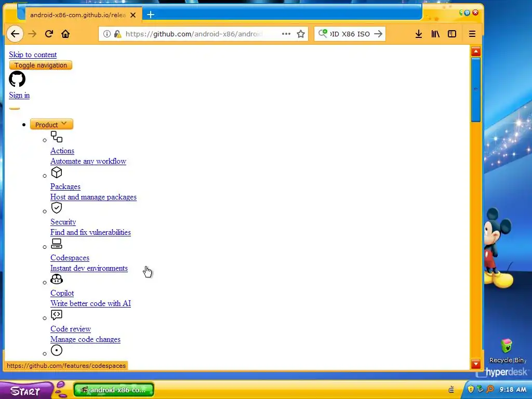
Task: Click the Copilot icon
Action: [57, 279]
